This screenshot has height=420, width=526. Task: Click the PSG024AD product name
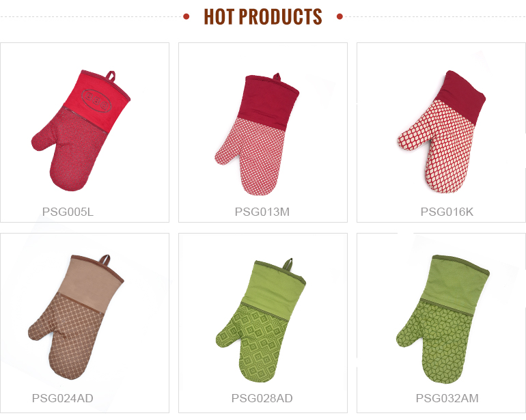coord(63,398)
